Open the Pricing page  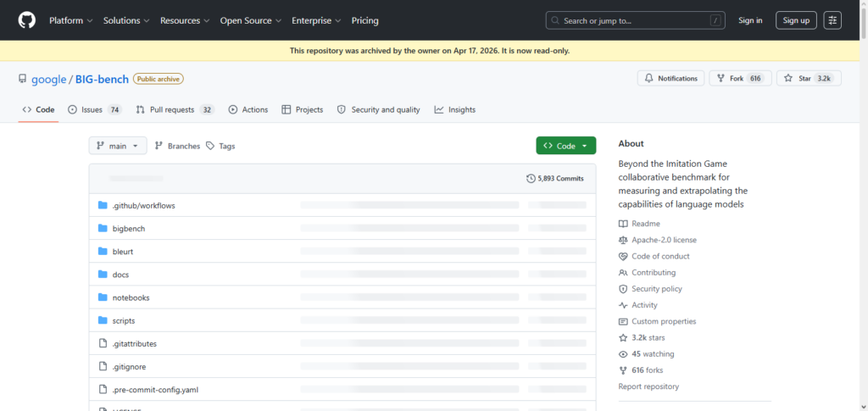click(x=364, y=20)
